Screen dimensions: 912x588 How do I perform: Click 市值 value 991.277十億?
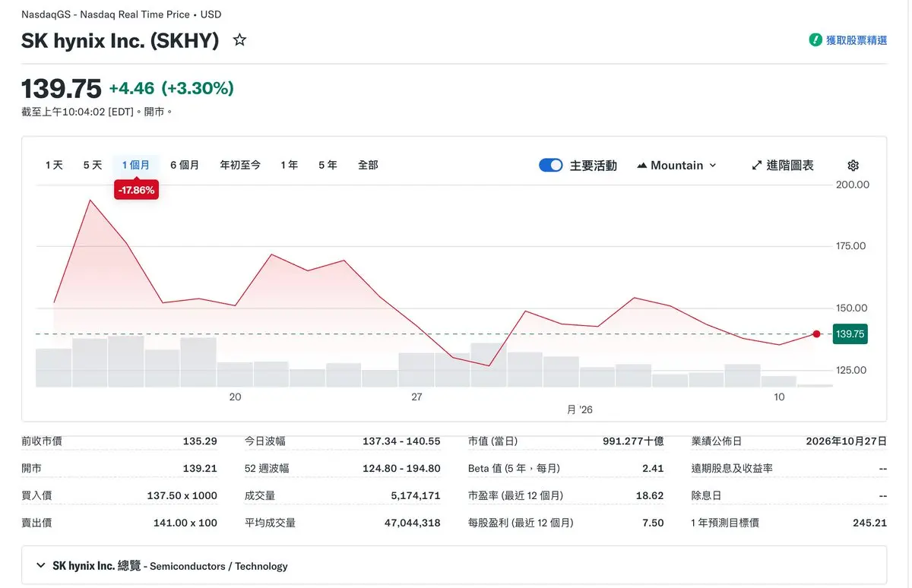[633, 441]
